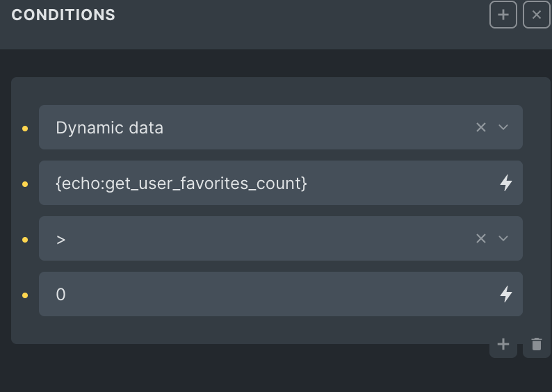Click the CONDITIONS panel heading
The image size is (552, 392).
[63, 15]
